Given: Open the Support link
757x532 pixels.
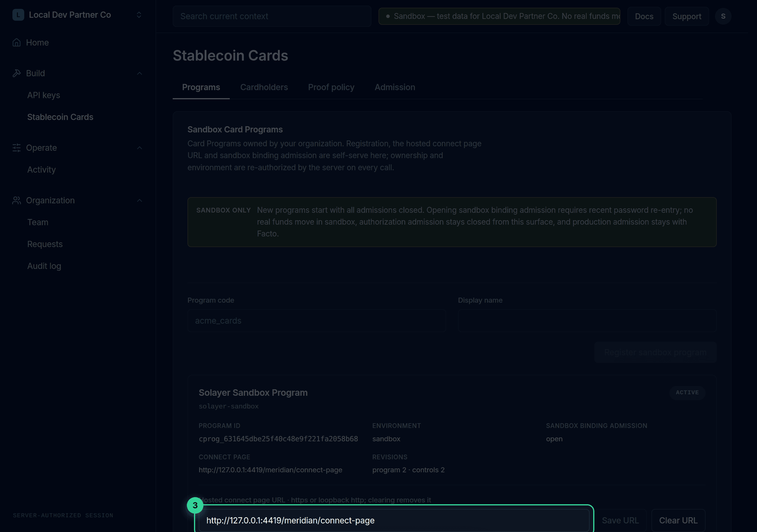Looking at the screenshot, I should pyautogui.click(x=687, y=16).
